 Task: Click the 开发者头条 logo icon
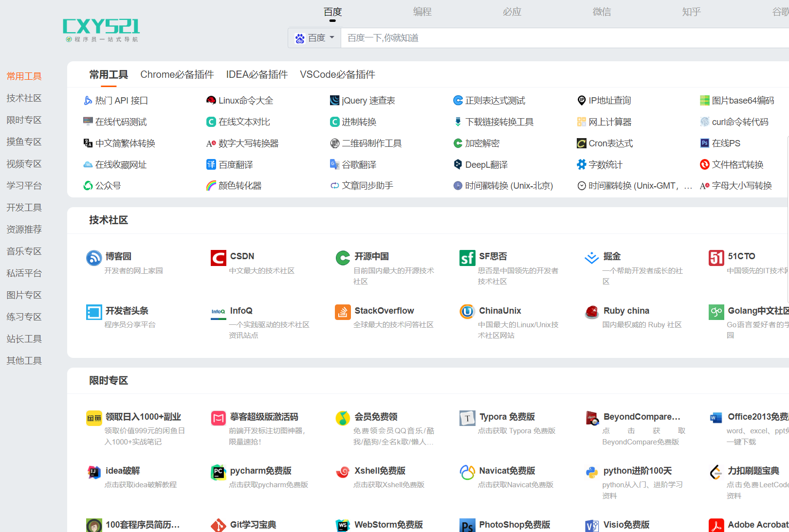[x=94, y=312]
